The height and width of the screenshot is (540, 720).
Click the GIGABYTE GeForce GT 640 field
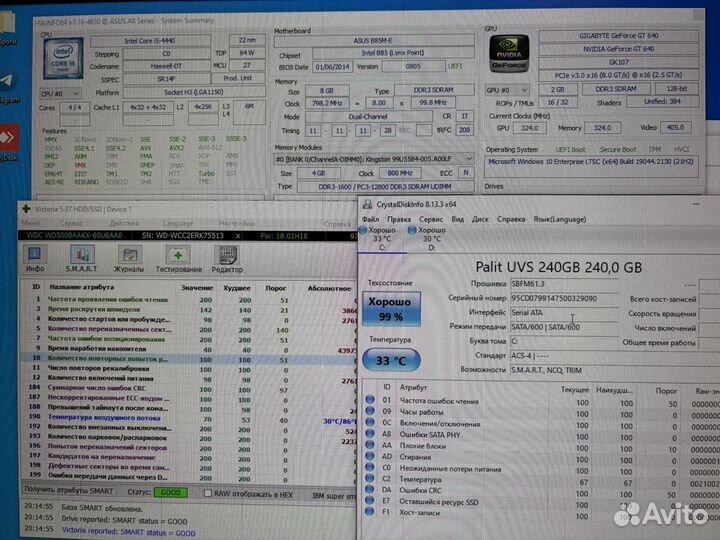point(619,35)
